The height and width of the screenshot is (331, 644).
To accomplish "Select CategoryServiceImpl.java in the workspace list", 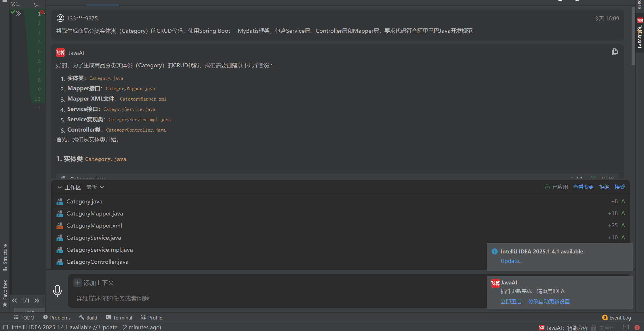I will coord(270,250).
